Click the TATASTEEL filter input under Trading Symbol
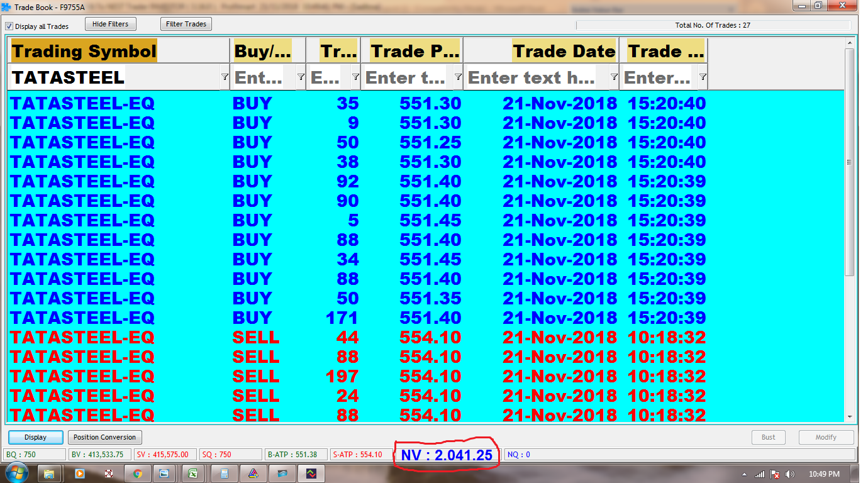The height and width of the screenshot is (483, 868). [x=115, y=77]
